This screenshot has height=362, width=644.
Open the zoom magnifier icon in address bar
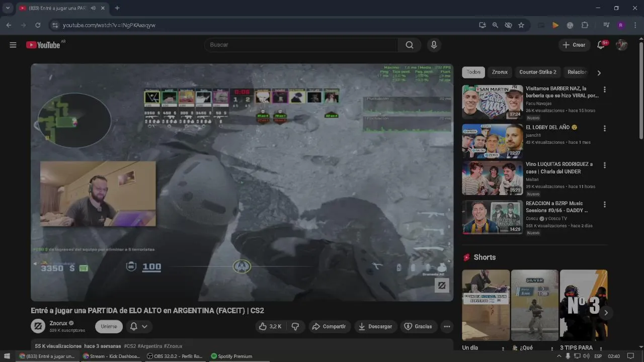click(x=495, y=25)
